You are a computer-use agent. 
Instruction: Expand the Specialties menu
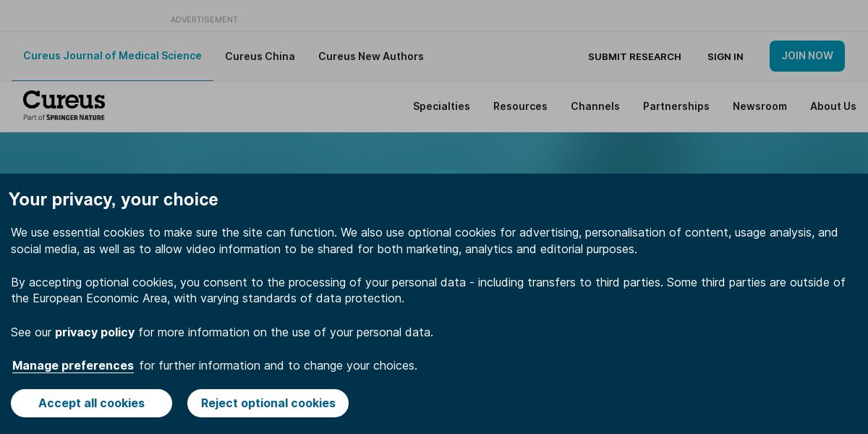(x=441, y=106)
